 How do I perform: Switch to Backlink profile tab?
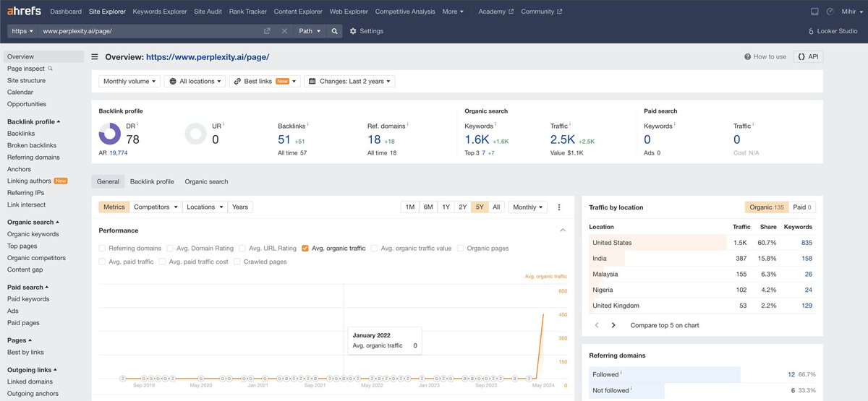coord(152,181)
